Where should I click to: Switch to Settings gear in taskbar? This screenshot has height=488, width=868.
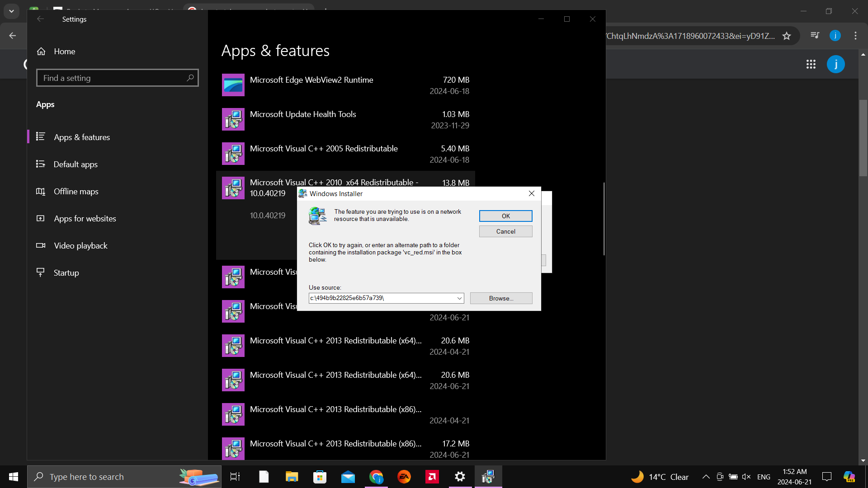(460, 477)
